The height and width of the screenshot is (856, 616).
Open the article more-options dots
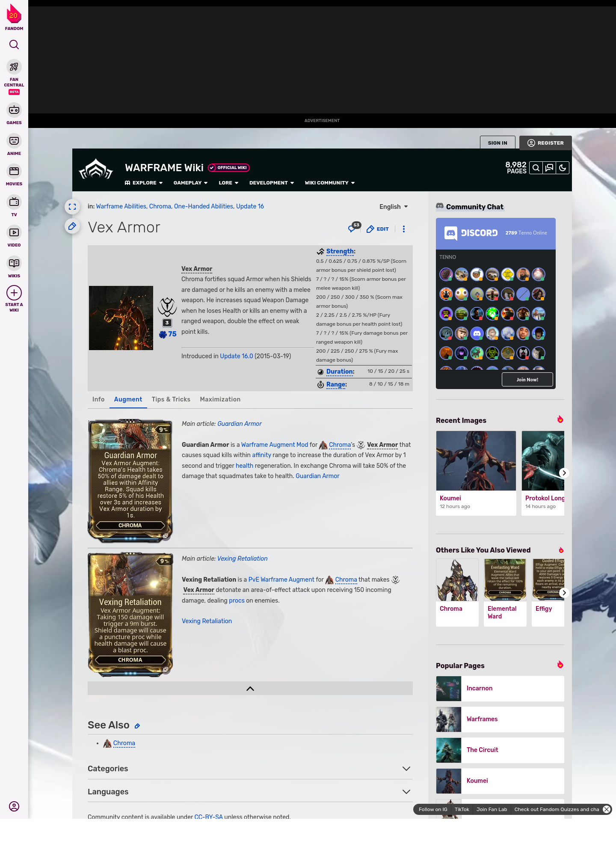pyautogui.click(x=404, y=229)
